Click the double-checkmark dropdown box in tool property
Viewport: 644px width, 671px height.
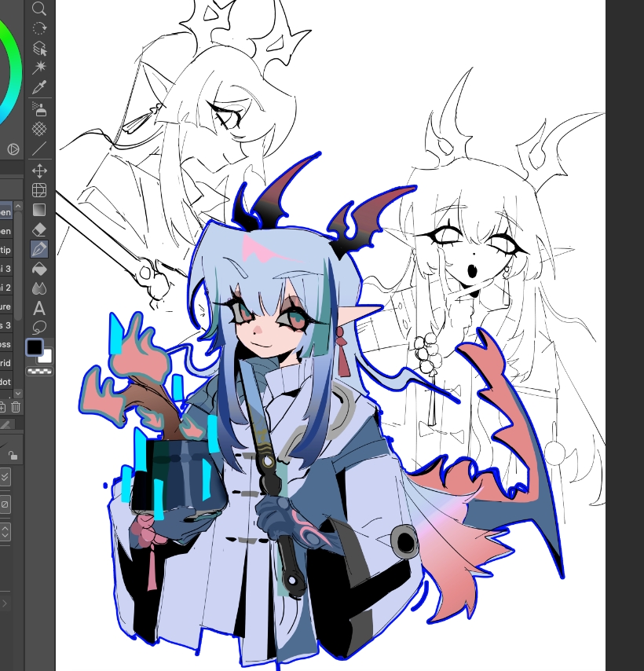pos(5,477)
